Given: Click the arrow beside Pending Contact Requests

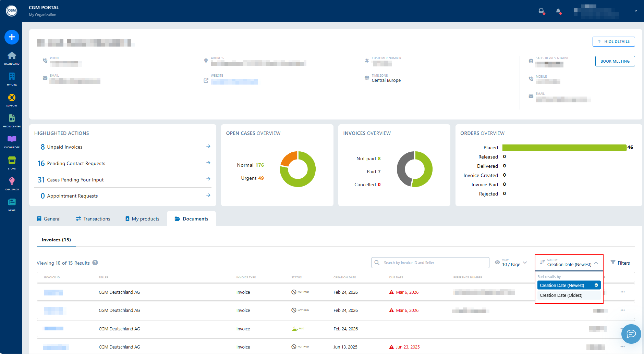Looking at the screenshot, I should 208,163.
